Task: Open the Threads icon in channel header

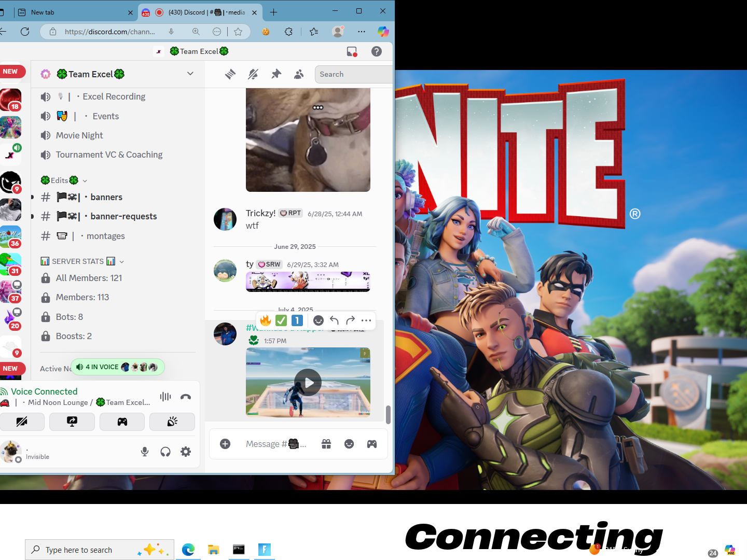Action: point(230,74)
